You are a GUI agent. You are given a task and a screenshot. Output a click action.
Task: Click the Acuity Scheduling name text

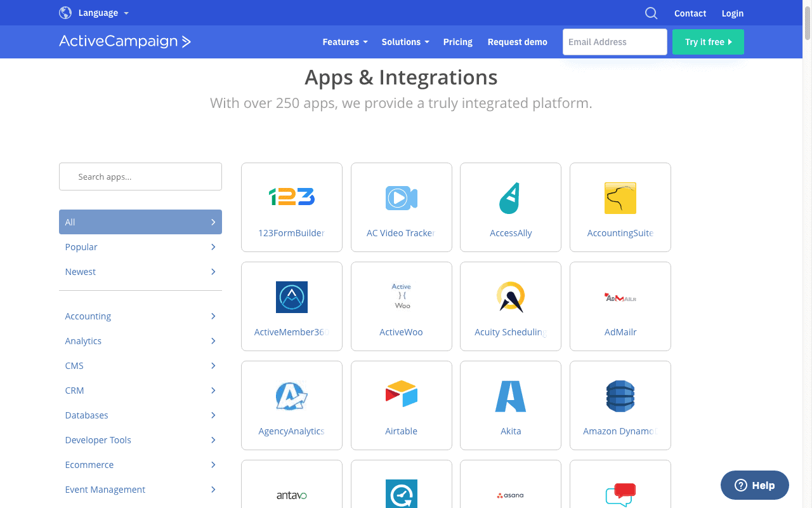tap(511, 332)
